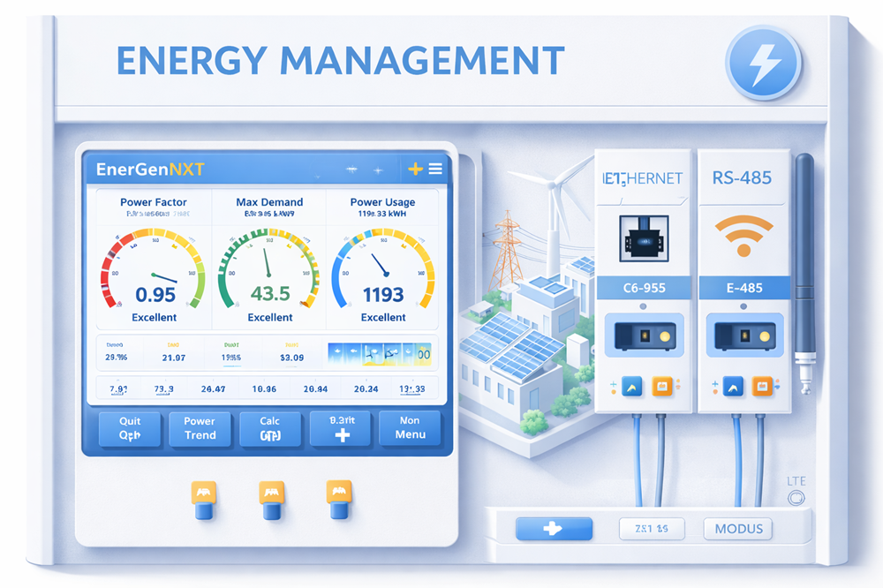Open the MODUS dropdown at the bottom
The width and height of the screenshot is (883, 588).
click(x=737, y=528)
